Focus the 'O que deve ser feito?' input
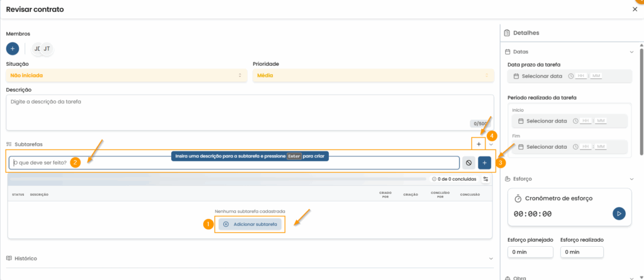644x280 pixels. [x=233, y=163]
